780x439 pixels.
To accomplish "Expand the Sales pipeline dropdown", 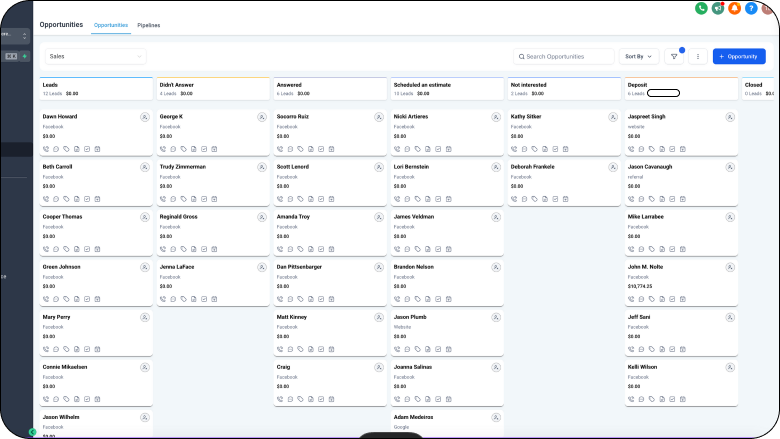I will [x=94, y=57].
